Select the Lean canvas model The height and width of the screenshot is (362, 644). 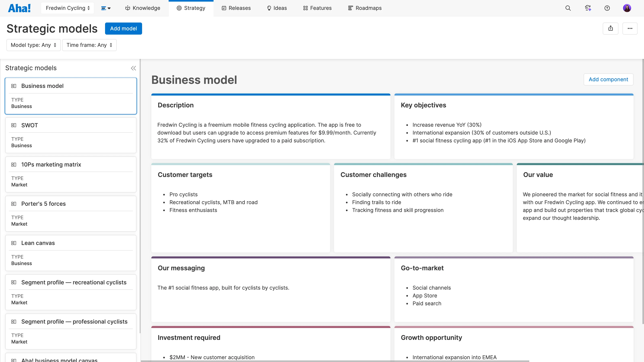coord(71,253)
